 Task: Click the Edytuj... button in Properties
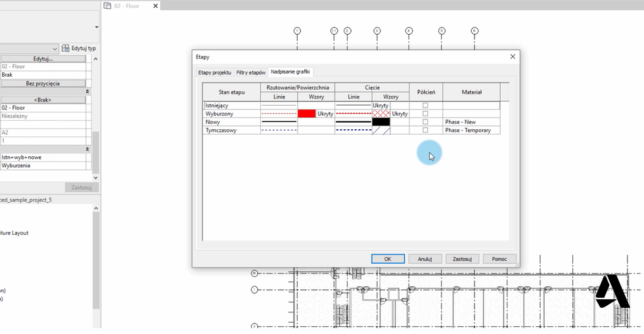click(x=43, y=58)
